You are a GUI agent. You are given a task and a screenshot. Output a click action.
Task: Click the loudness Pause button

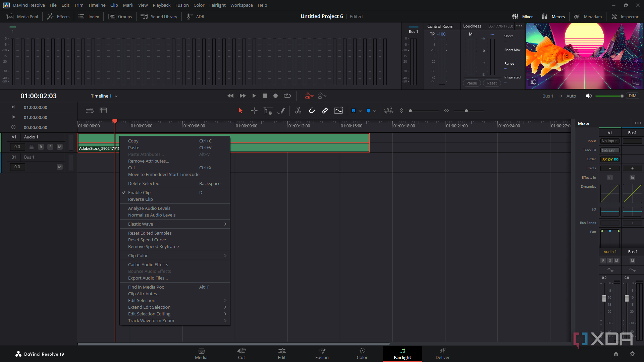click(472, 83)
